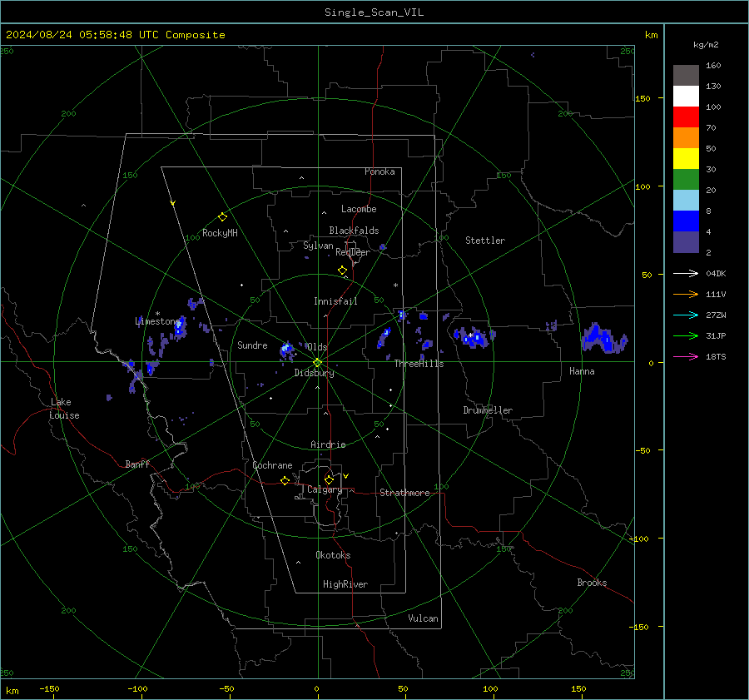Click the yellow diamond marker above Calgary
This screenshot has height=700, width=749.
[x=329, y=479]
